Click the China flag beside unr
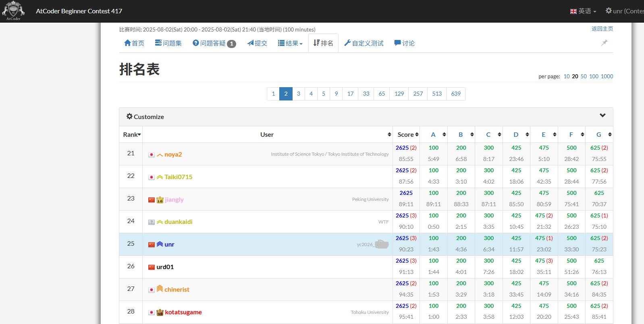 pyautogui.click(x=152, y=245)
